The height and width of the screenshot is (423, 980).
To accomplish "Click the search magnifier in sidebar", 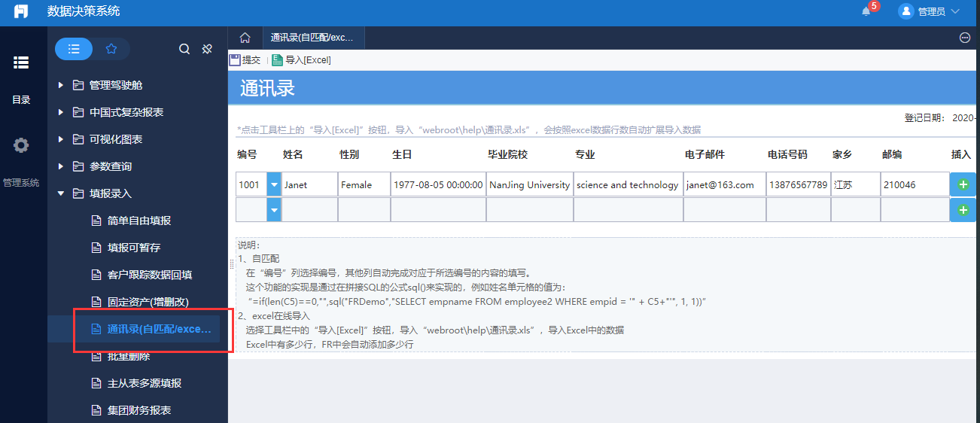I will [x=184, y=49].
